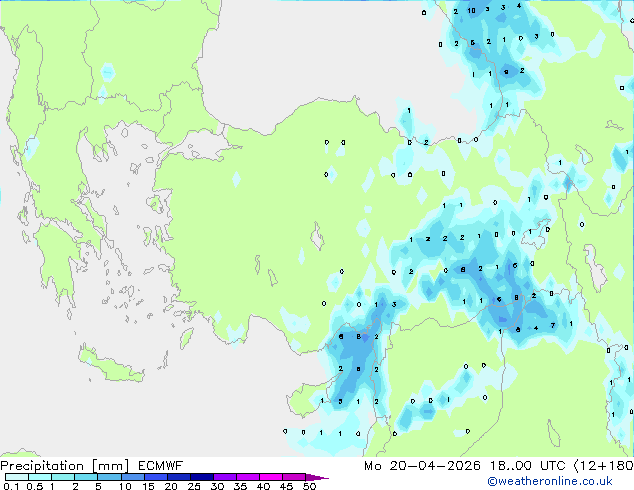The height and width of the screenshot is (490, 634).
Task: Click the '35' legend scale label
Action: (x=240, y=486)
